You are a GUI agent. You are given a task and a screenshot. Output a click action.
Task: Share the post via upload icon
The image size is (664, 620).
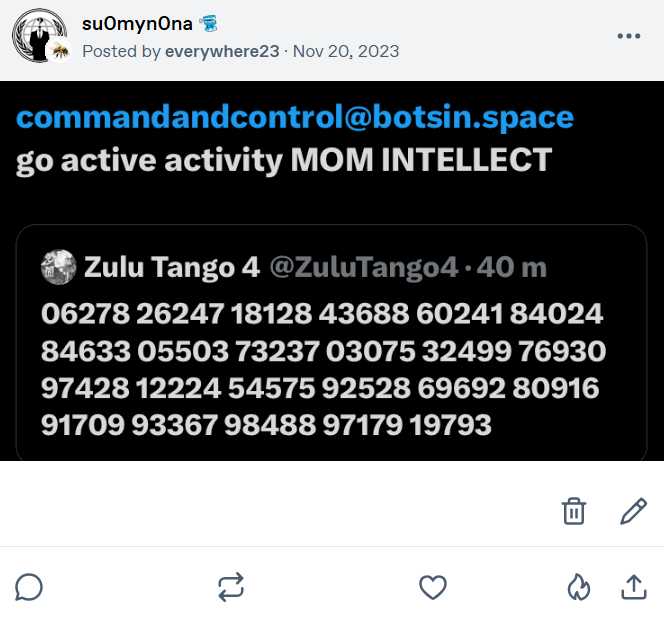[x=634, y=587]
